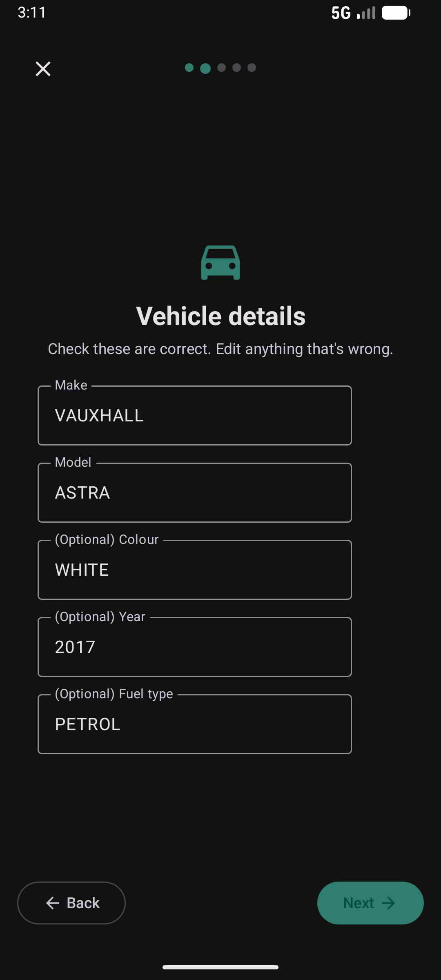Select the Year field showing 2017
441x980 pixels.
click(x=195, y=646)
